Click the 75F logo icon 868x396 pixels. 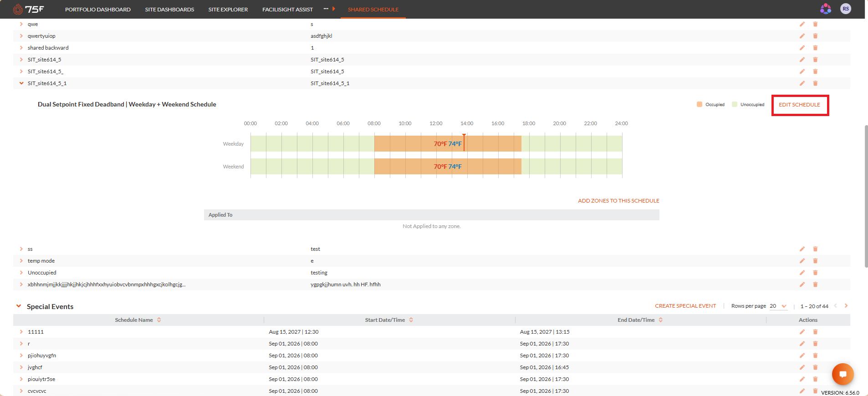pyautogui.click(x=18, y=9)
